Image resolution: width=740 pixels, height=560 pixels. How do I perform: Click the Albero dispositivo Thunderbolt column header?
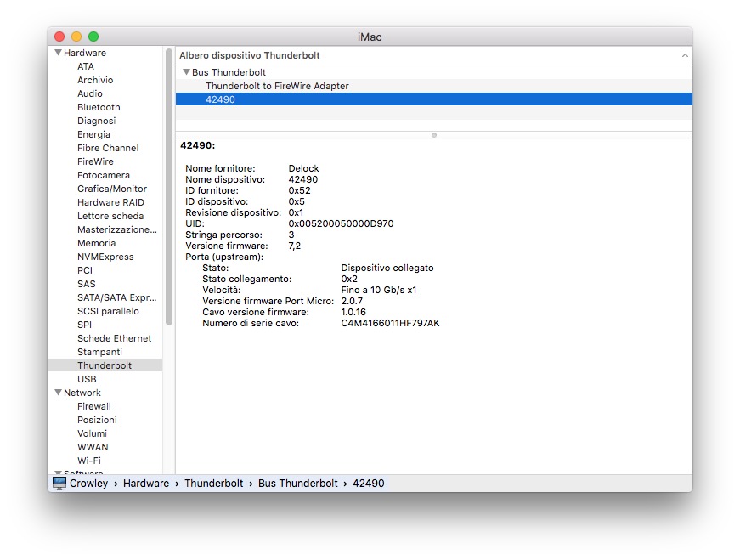coord(250,55)
